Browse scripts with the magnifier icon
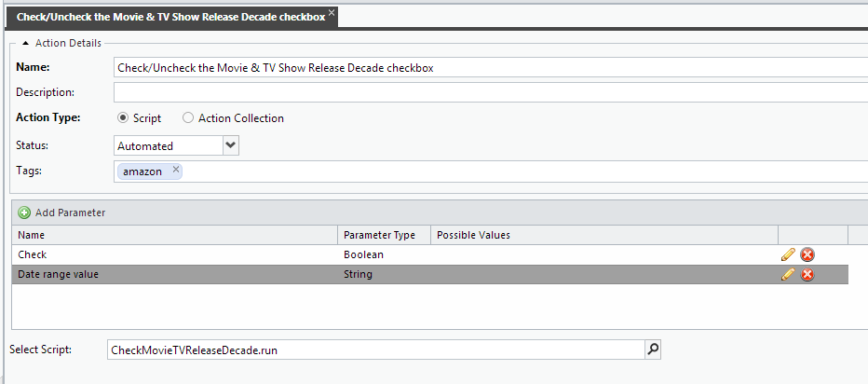868x384 pixels. [x=653, y=350]
